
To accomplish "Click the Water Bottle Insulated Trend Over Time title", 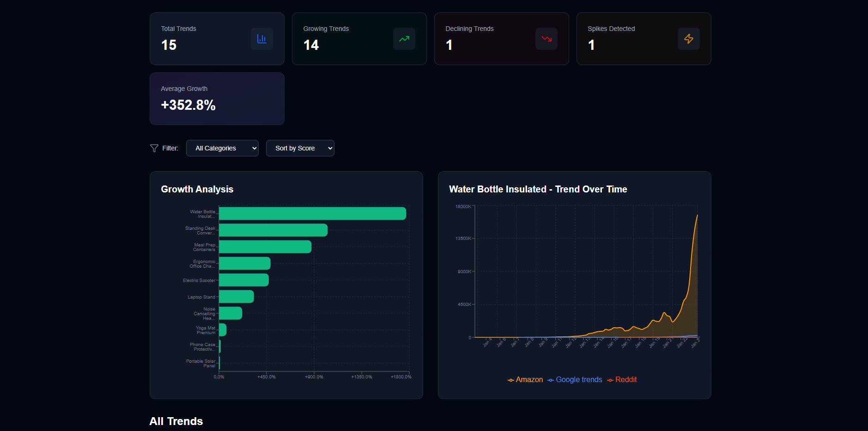I will (538, 189).
